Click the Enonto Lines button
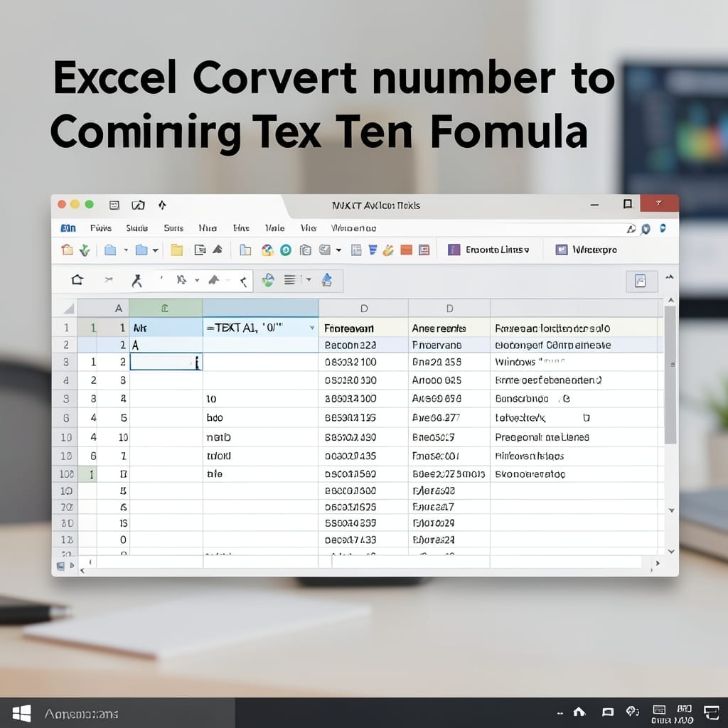The width and height of the screenshot is (728, 728). coord(488,250)
